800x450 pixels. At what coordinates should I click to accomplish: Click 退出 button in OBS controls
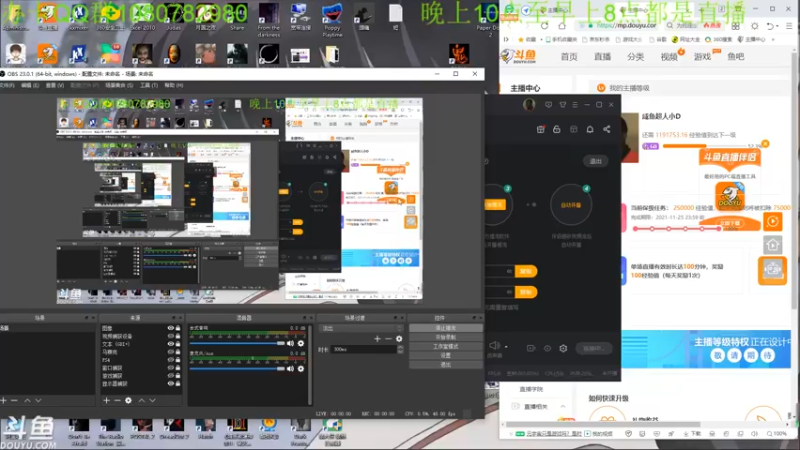click(445, 365)
